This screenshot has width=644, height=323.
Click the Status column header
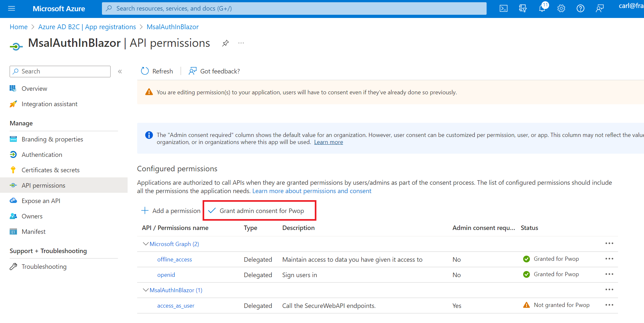click(529, 228)
